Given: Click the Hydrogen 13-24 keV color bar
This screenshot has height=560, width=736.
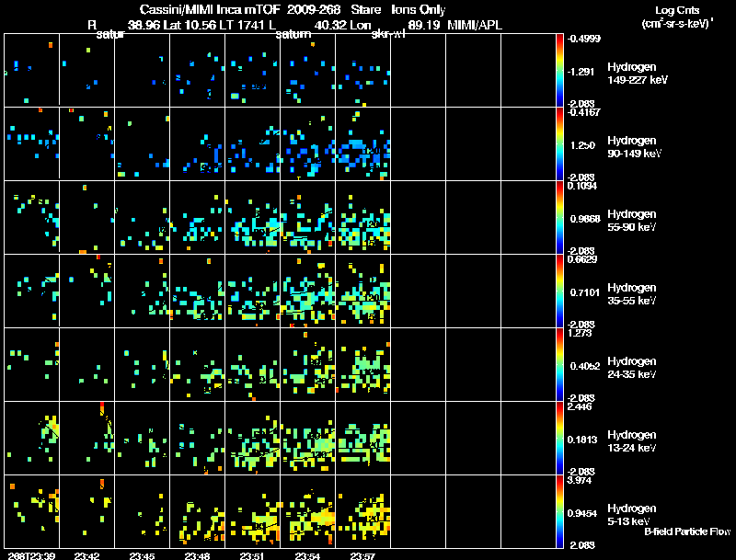Looking at the screenshot, I should pos(559,438).
